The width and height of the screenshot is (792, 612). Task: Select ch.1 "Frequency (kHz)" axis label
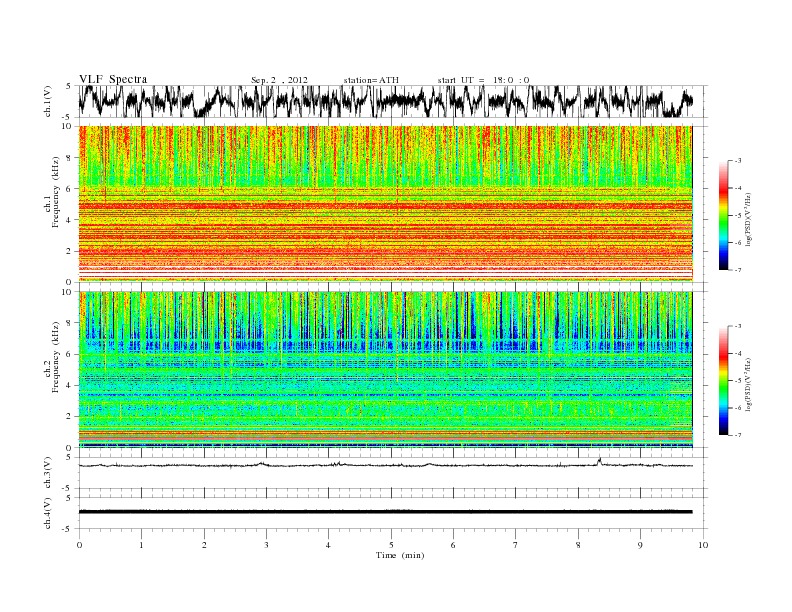click(x=56, y=192)
